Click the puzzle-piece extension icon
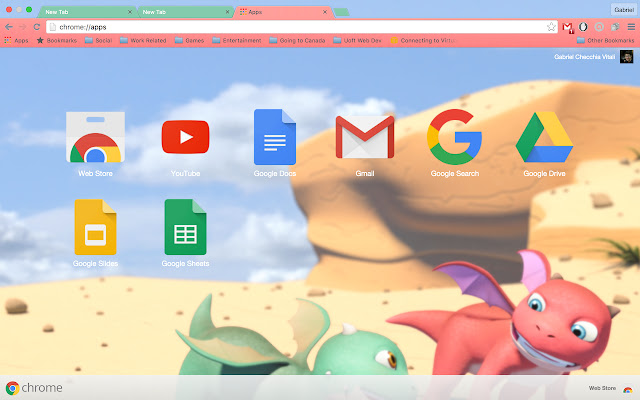 pos(615,27)
